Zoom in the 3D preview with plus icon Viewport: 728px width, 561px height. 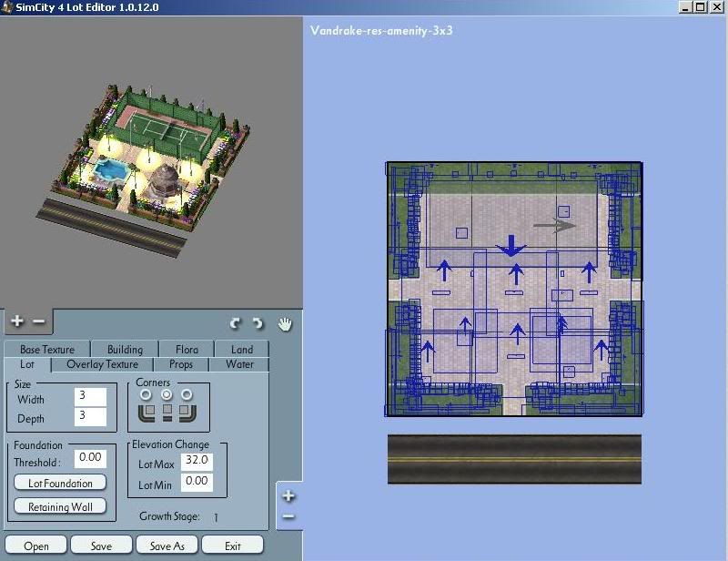point(17,321)
